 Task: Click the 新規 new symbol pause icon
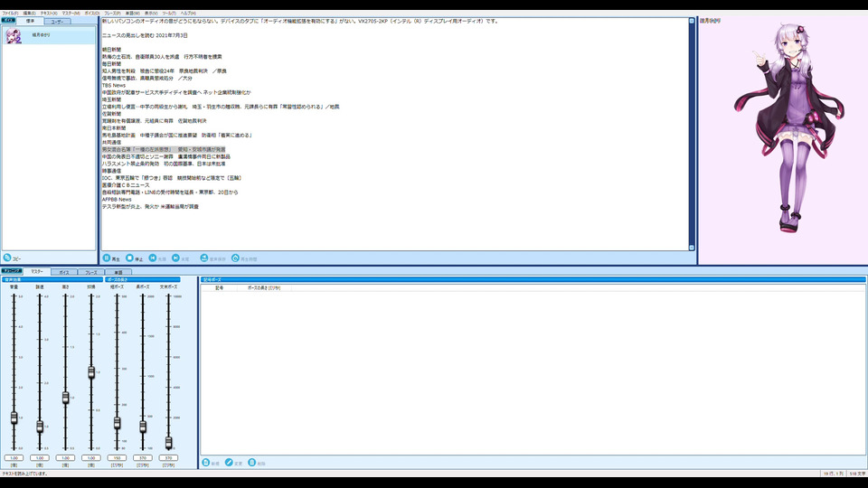206,463
